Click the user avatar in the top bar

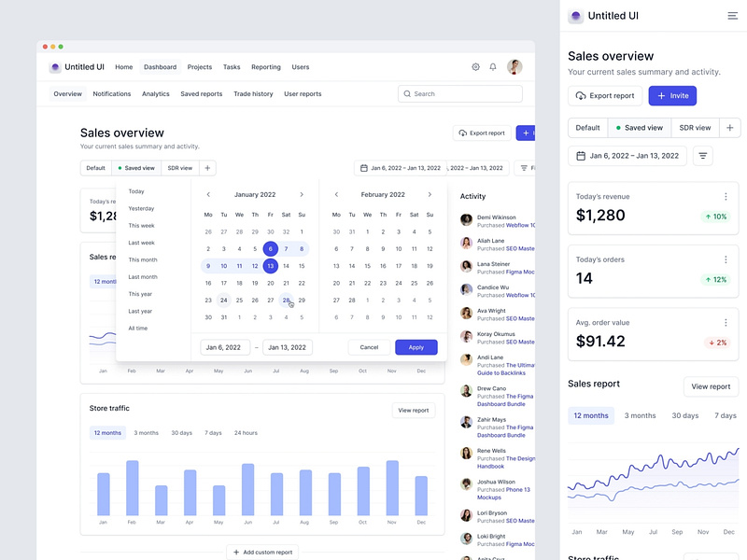pyautogui.click(x=514, y=66)
